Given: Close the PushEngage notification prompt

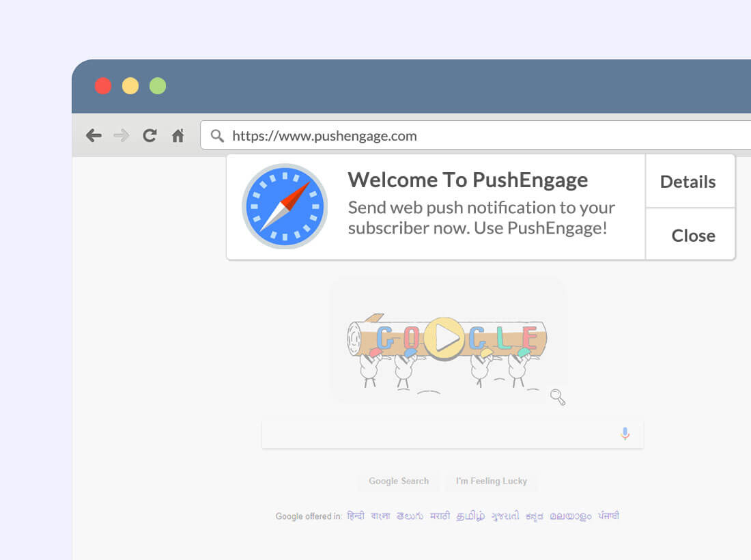Looking at the screenshot, I should coord(693,235).
